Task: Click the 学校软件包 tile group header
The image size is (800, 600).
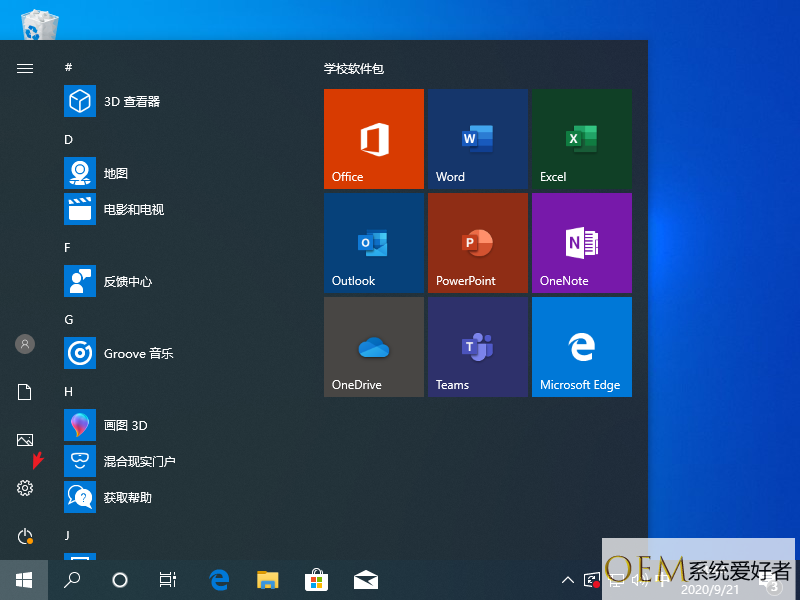Action: [x=354, y=69]
